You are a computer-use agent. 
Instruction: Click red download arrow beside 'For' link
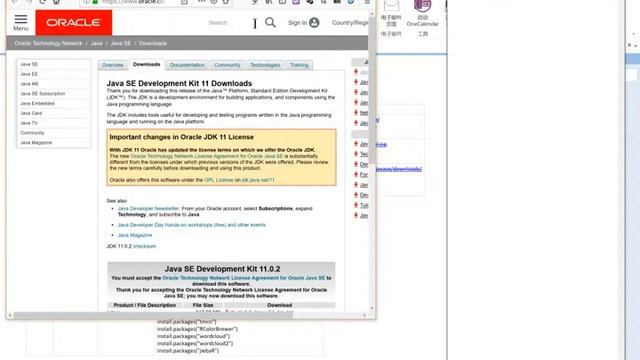[356, 174]
